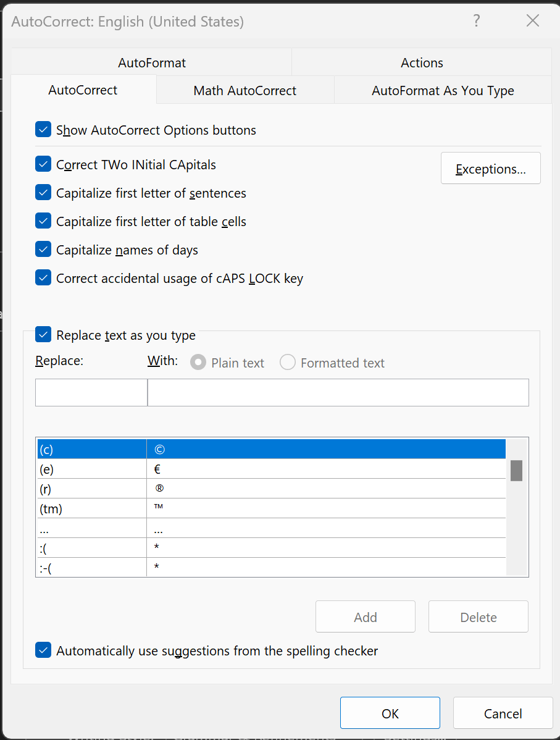This screenshot has height=740, width=560.
Task: Open the help question mark icon
Action: (x=477, y=21)
